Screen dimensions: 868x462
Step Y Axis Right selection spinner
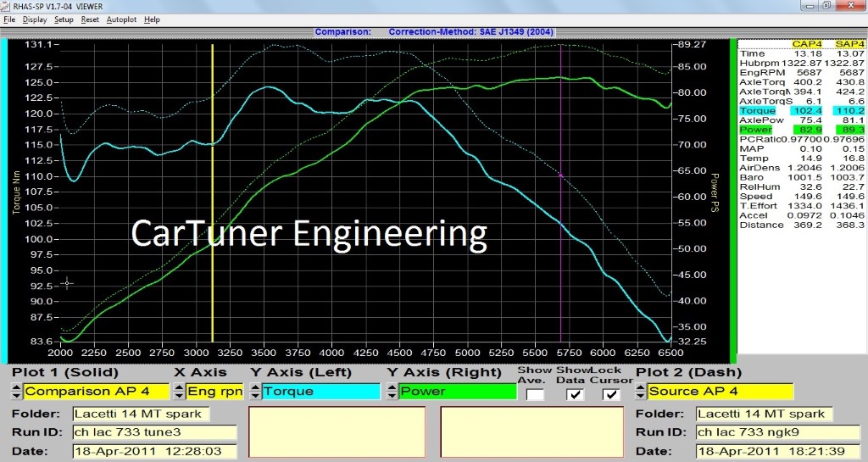pyautogui.click(x=392, y=392)
